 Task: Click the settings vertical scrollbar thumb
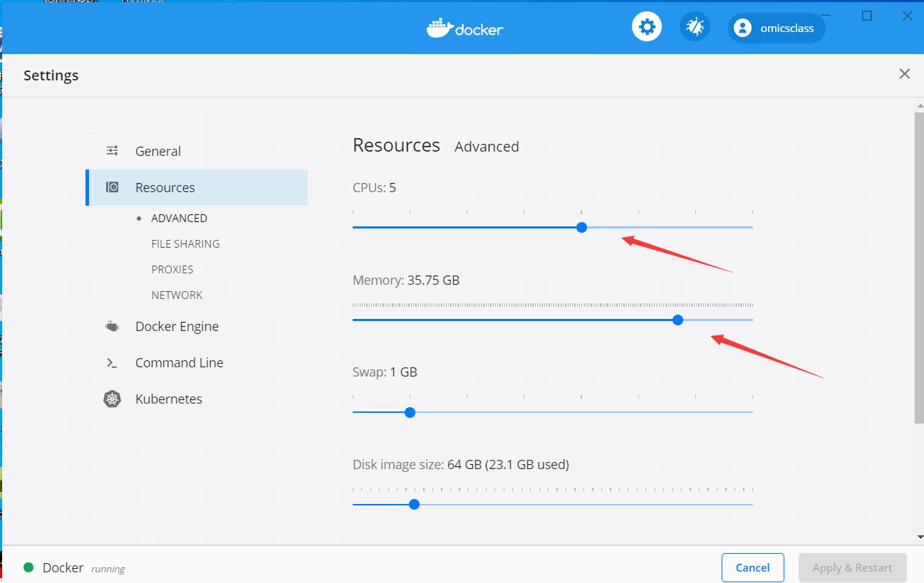tap(919, 268)
